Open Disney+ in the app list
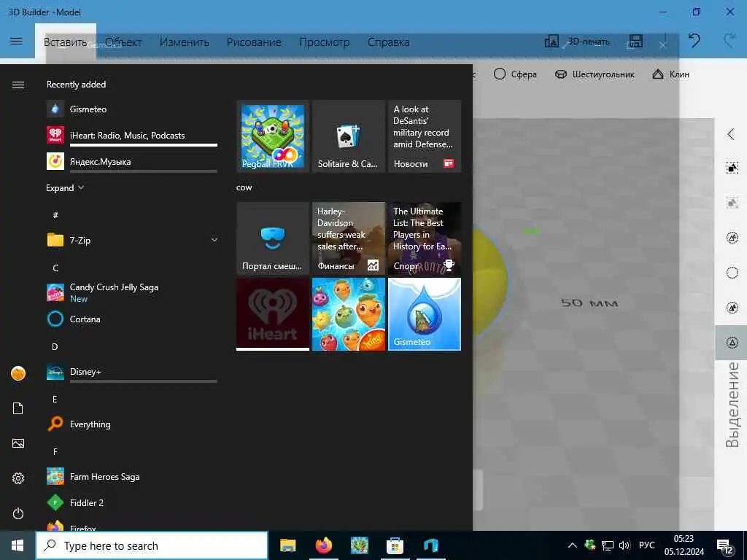This screenshot has width=747, height=560. point(85,371)
